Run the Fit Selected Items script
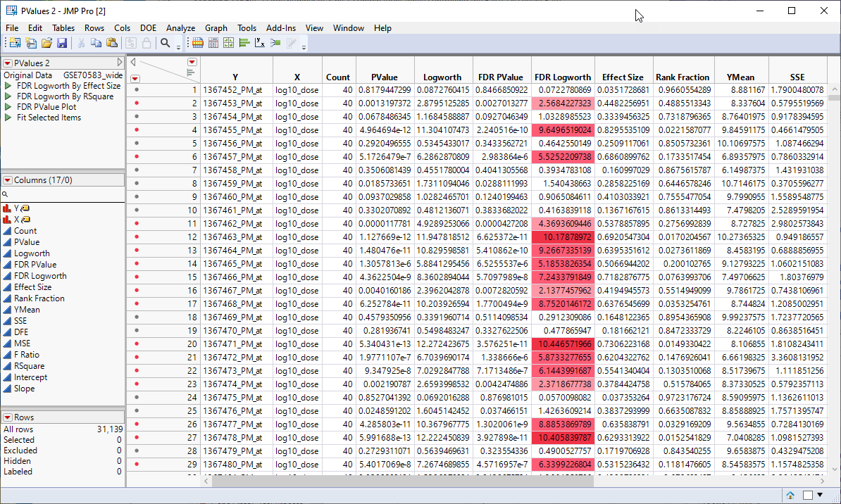Viewport: 841px width, 504px height. pos(49,118)
